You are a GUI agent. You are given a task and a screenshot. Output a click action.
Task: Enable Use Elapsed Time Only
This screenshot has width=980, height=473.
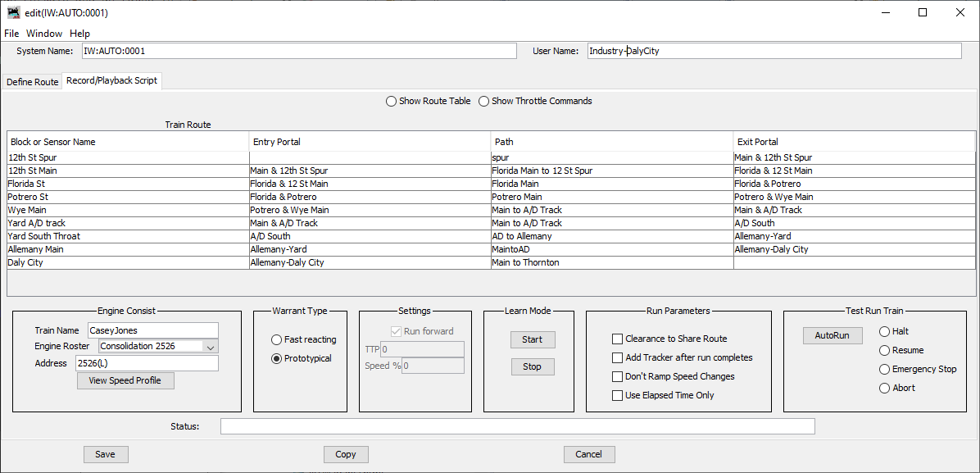(618, 395)
